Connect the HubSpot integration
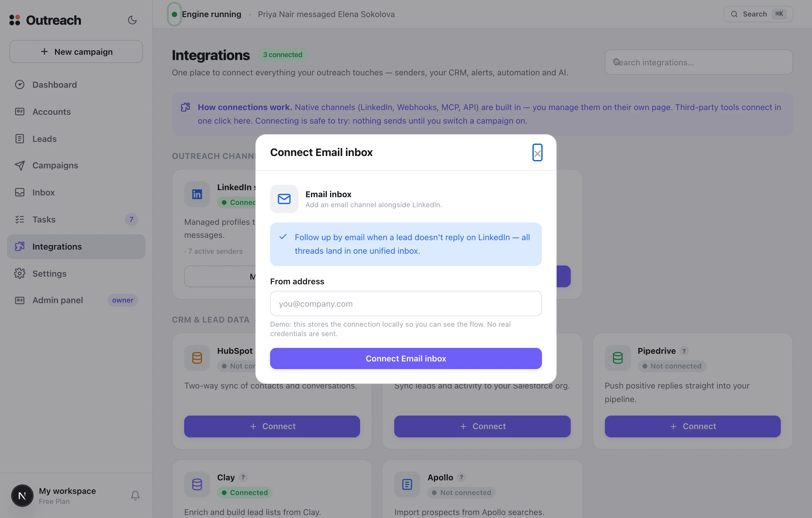 coord(272,426)
